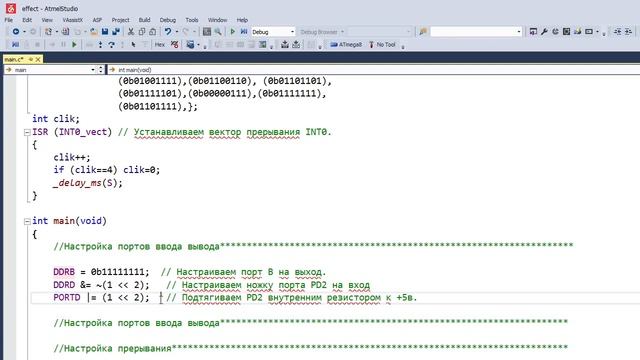Start without debugging using green play icon
Viewport: 640px width, 360px height.
pyautogui.click(x=233, y=31)
